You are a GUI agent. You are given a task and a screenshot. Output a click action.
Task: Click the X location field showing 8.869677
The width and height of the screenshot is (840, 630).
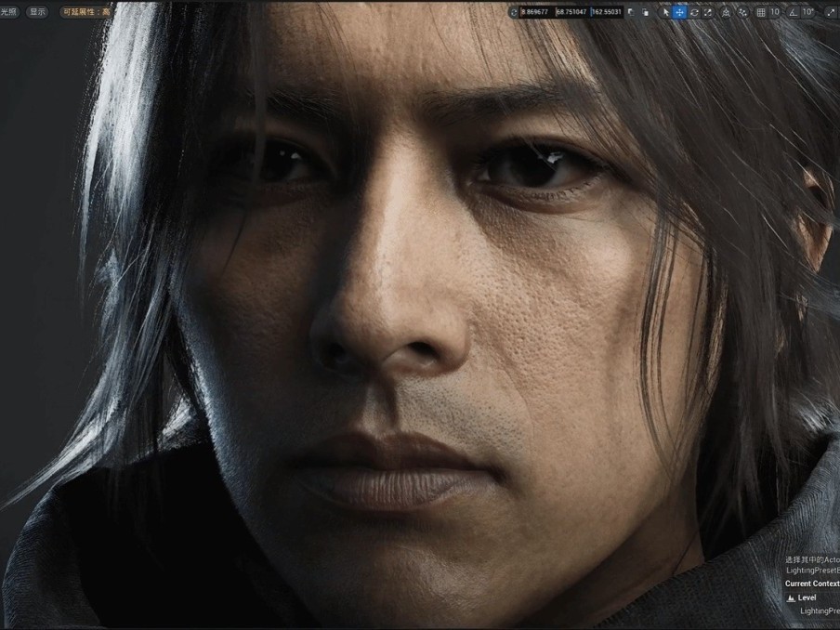point(535,12)
